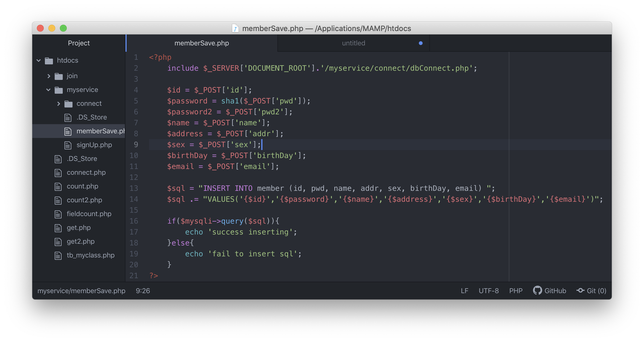Switch to the untitled tab
This screenshot has width=644, height=342.
point(354,43)
